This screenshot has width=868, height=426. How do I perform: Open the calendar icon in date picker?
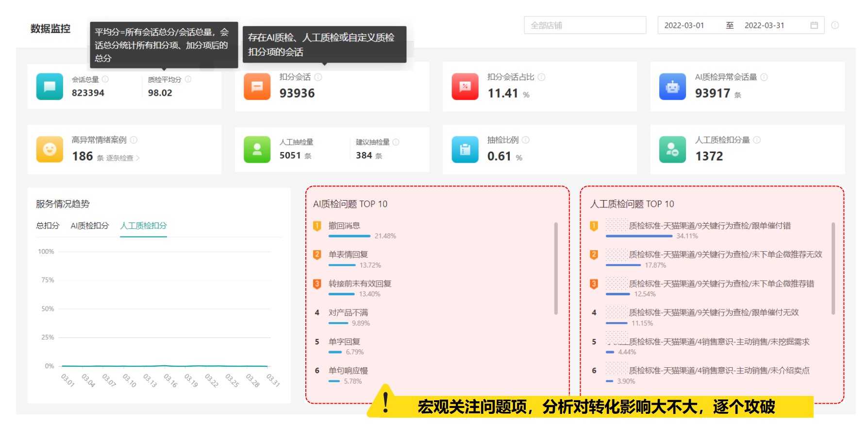click(x=814, y=25)
